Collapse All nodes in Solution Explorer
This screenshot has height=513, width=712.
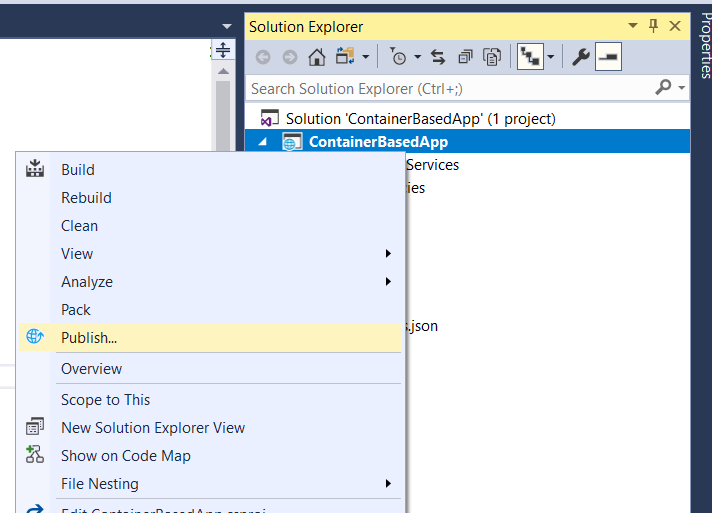point(465,57)
